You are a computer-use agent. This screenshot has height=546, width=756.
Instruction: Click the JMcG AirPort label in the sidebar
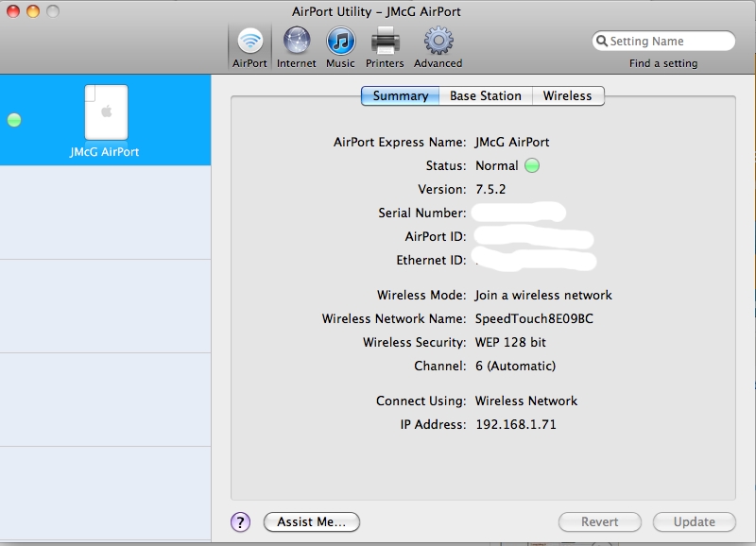point(104,152)
